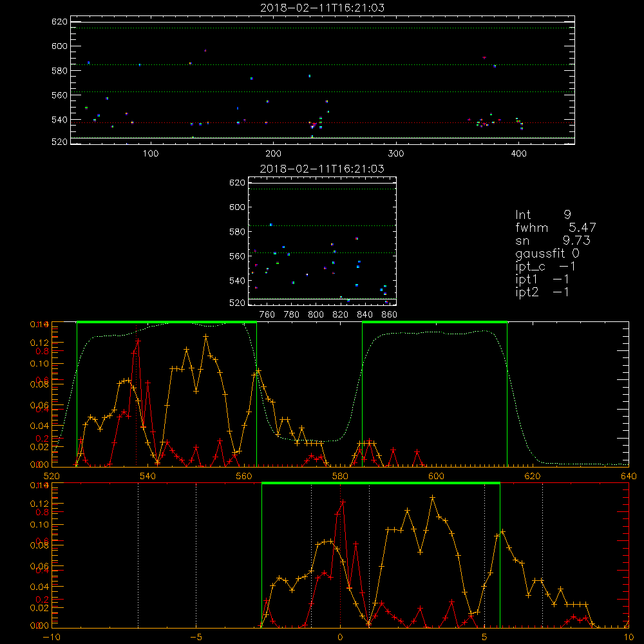Click the tallest orange peak in bottom plot
The width and height of the screenshot is (644, 644).
click(x=433, y=497)
